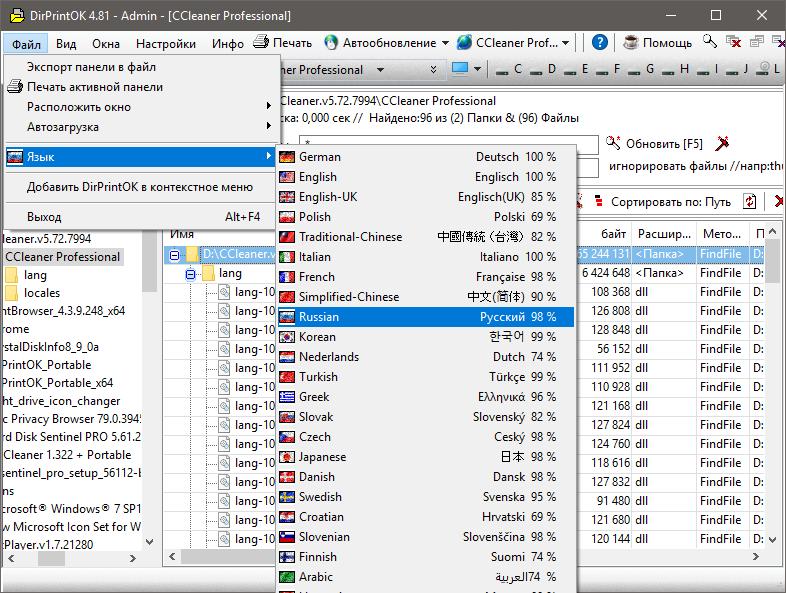Select Экспорт панели в файл

point(91,67)
